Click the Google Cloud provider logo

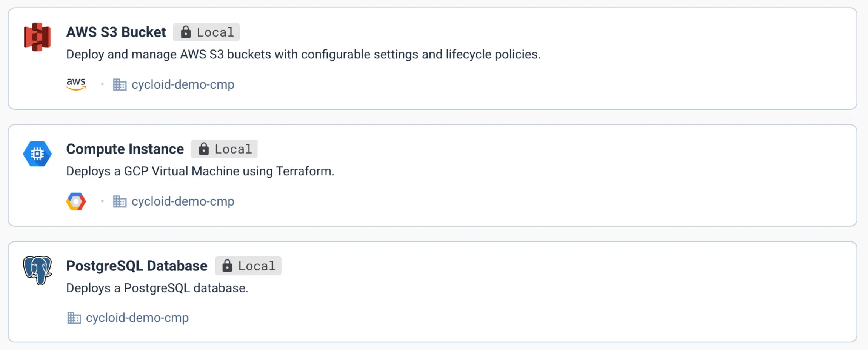[76, 201]
